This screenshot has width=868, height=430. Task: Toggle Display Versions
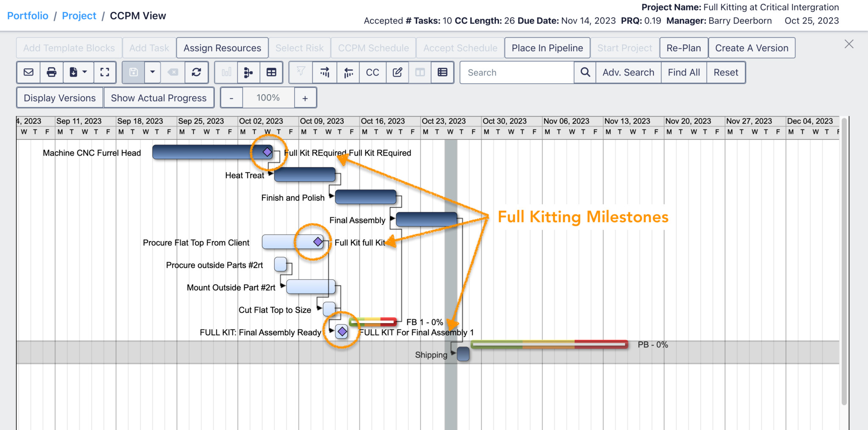click(x=60, y=98)
